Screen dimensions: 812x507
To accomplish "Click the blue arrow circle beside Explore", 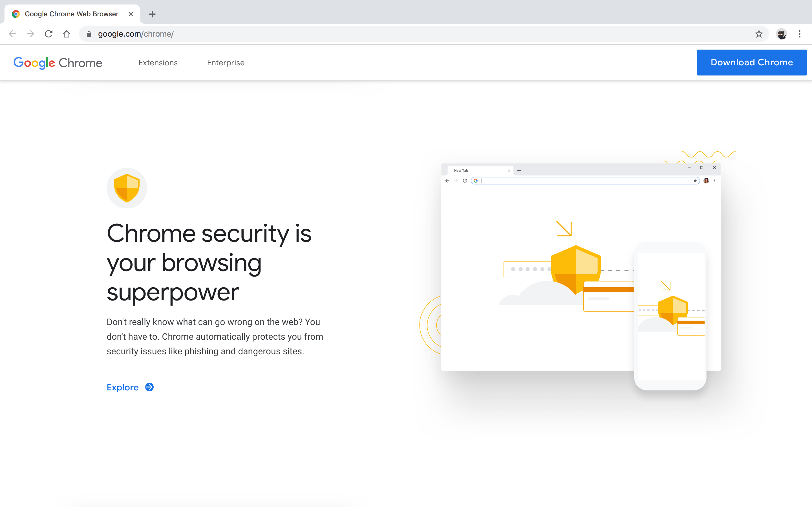I will click(x=149, y=387).
